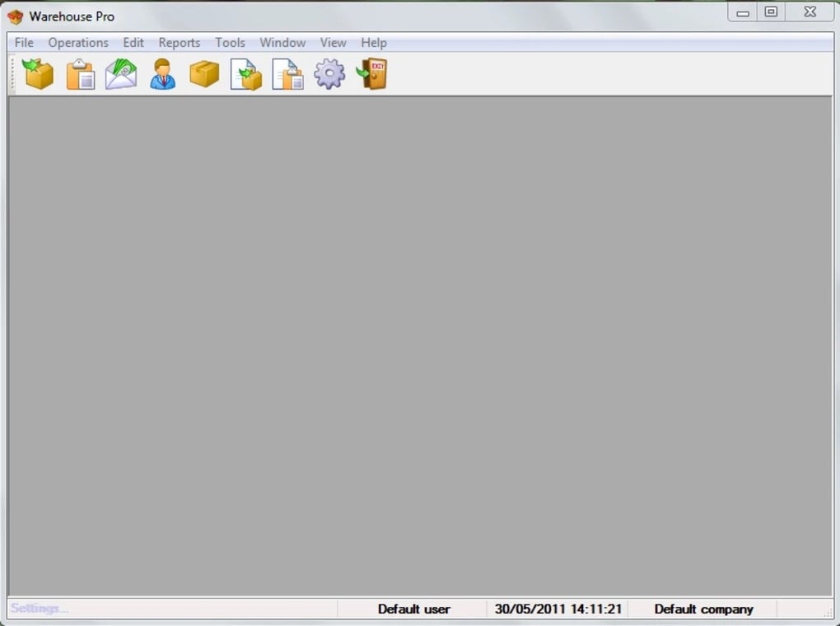Screen dimensions: 840x626
Task: Click the customer/person icon in the toolbar
Action: pyautogui.click(x=162, y=73)
